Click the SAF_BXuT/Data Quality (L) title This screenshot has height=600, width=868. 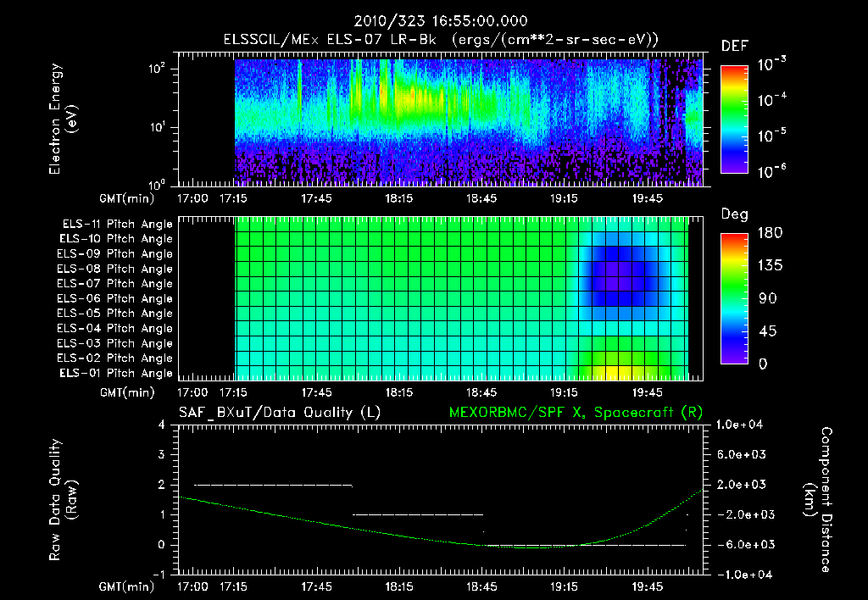tap(280, 413)
